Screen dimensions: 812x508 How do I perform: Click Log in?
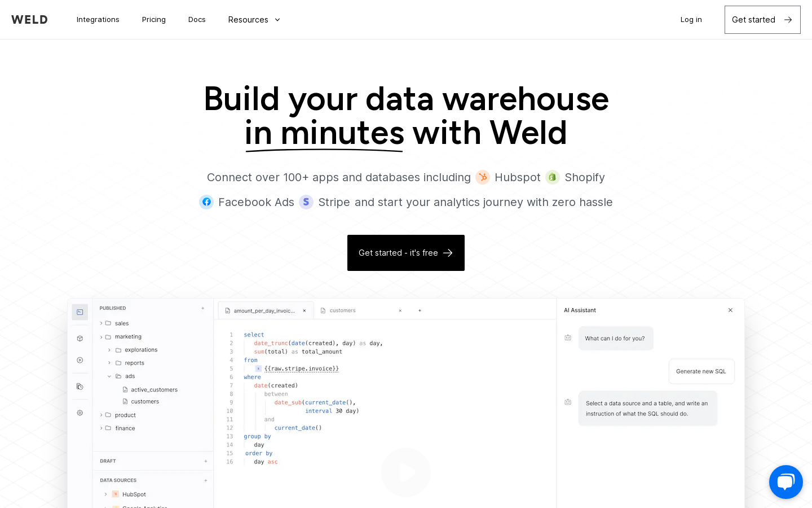[x=691, y=20]
